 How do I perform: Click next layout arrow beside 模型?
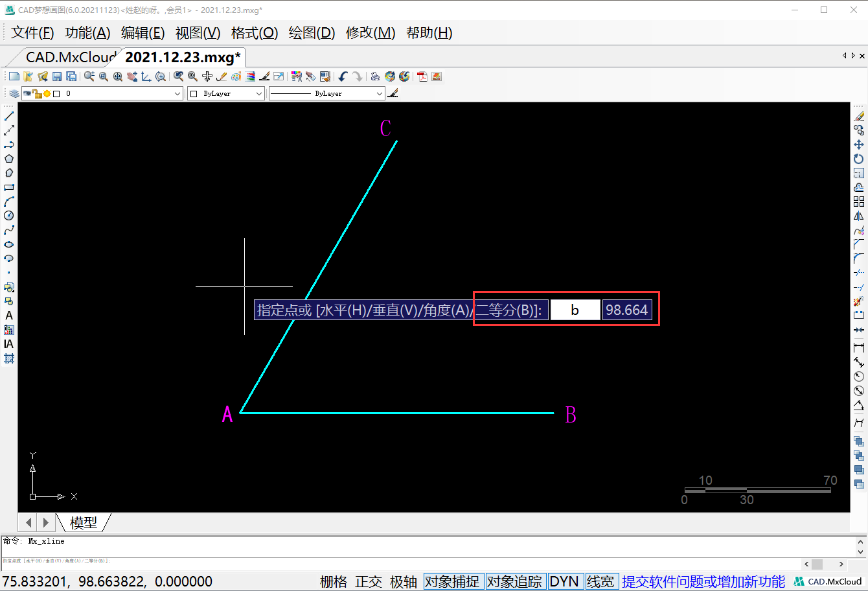(45, 522)
